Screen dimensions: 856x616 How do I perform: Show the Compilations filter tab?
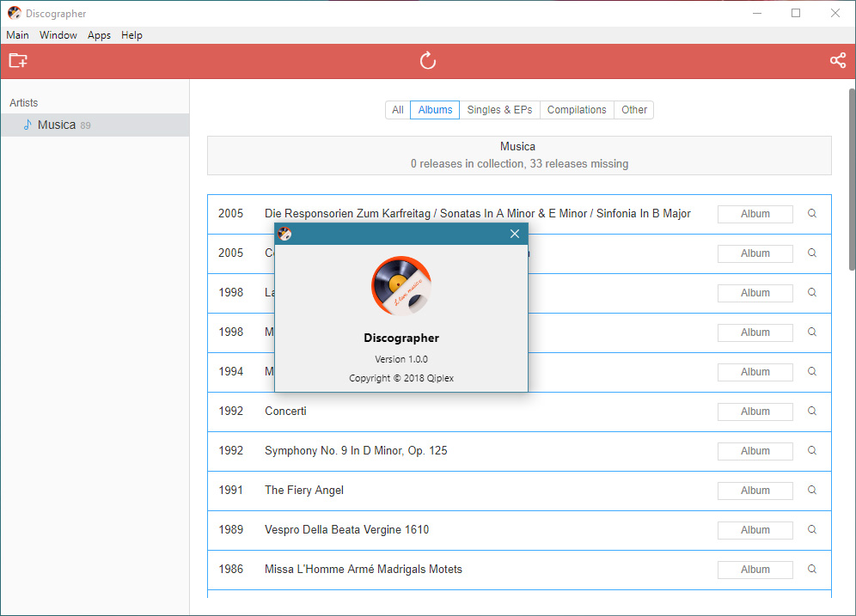[577, 110]
